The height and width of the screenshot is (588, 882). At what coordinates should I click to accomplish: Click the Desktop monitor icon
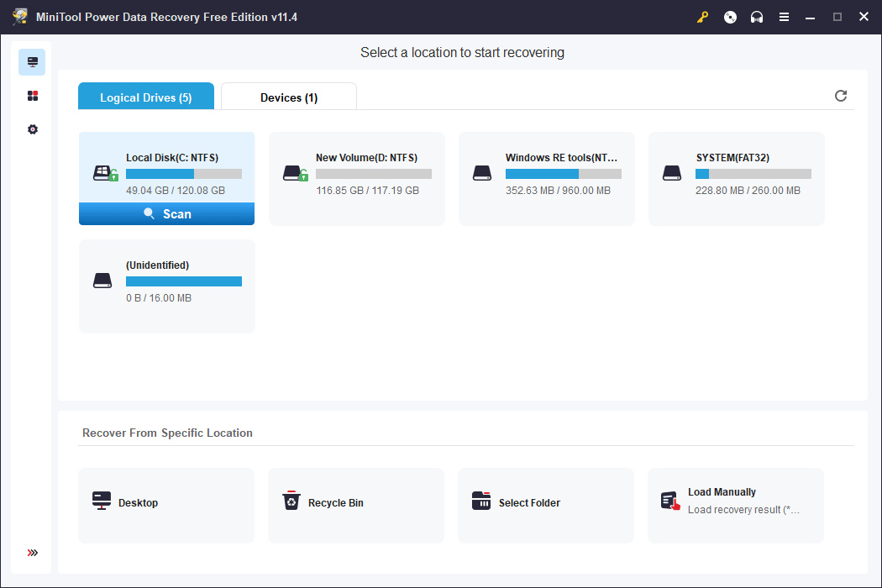pos(102,501)
